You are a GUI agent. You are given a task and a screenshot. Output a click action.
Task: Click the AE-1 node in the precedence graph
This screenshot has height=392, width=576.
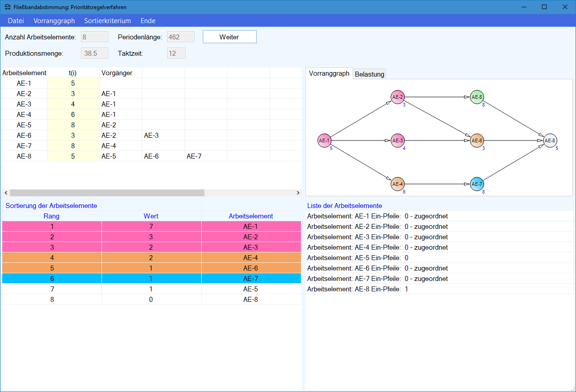[x=324, y=140]
